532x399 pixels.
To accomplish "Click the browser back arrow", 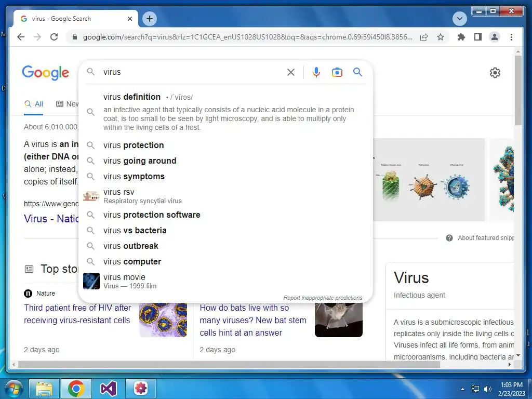I will pyautogui.click(x=21, y=37).
